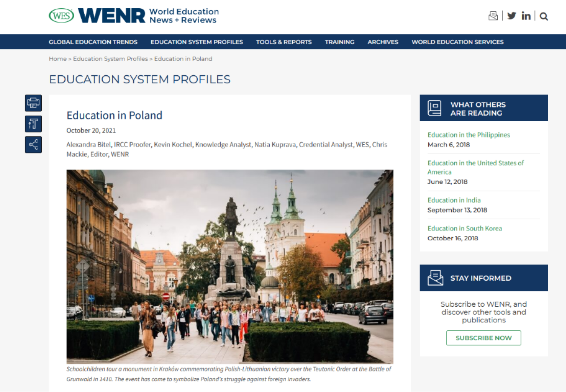This screenshot has height=392, width=566.
Task: Go to Home breadcrumb link
Action: 58,59
